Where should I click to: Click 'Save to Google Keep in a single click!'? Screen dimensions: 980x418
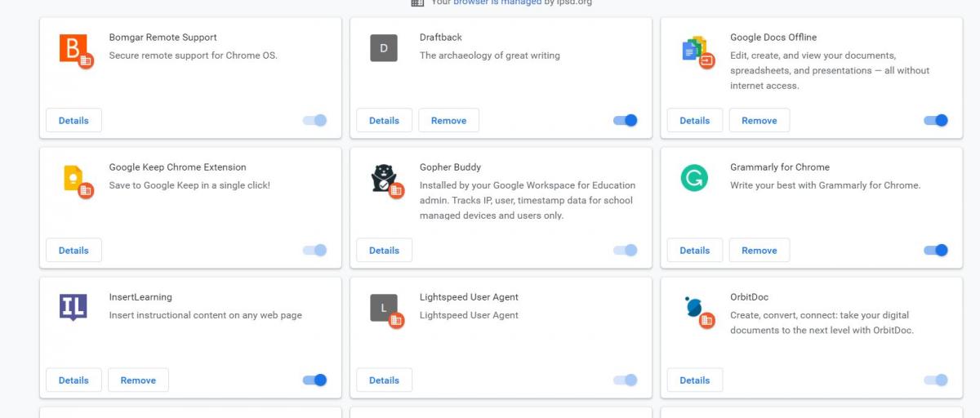pyautogui.click(x=189, y=185)
